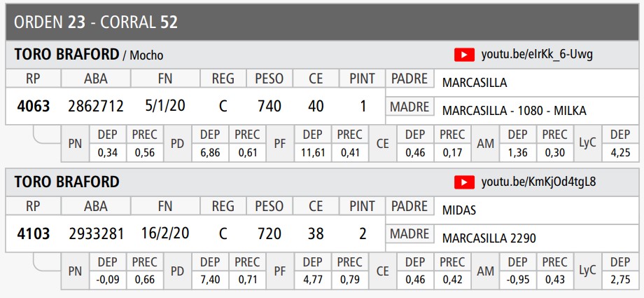Click the YouTube icon beside youtu.be/elrKk_6-Uwg
Screen dimensions: 644x298
pyautogui.click(x=464, y=55)
